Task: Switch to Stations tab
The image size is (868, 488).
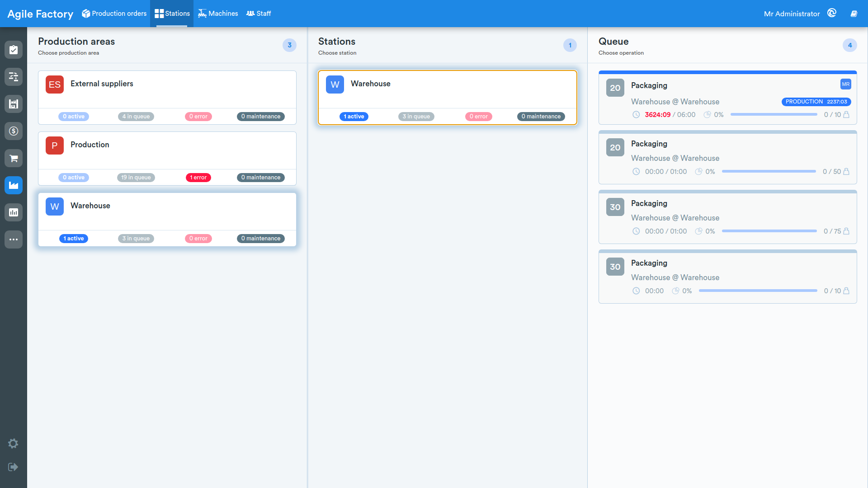Action: tap(172, 14)
